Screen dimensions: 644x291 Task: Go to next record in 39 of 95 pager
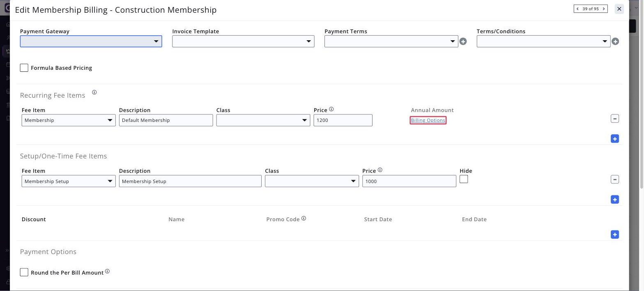604,9
